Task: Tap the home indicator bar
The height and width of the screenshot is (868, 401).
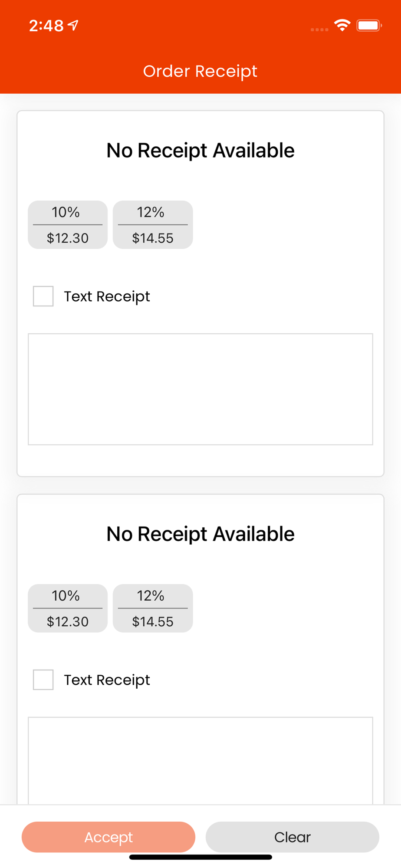Action: [x=200, y=857]
